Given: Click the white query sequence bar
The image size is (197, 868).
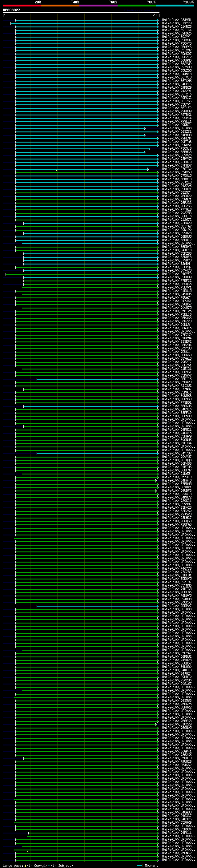Looking at the screenshot, I should click(81, 12).
